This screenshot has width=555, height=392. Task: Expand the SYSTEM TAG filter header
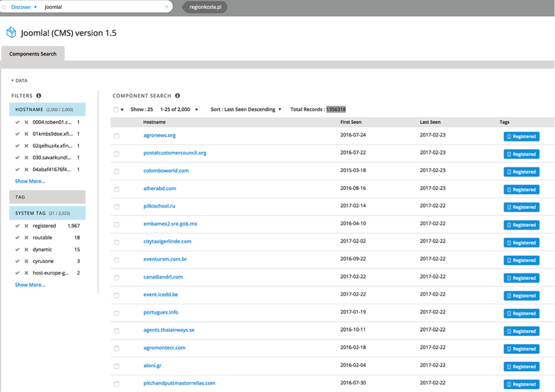(x=47, y=213)
